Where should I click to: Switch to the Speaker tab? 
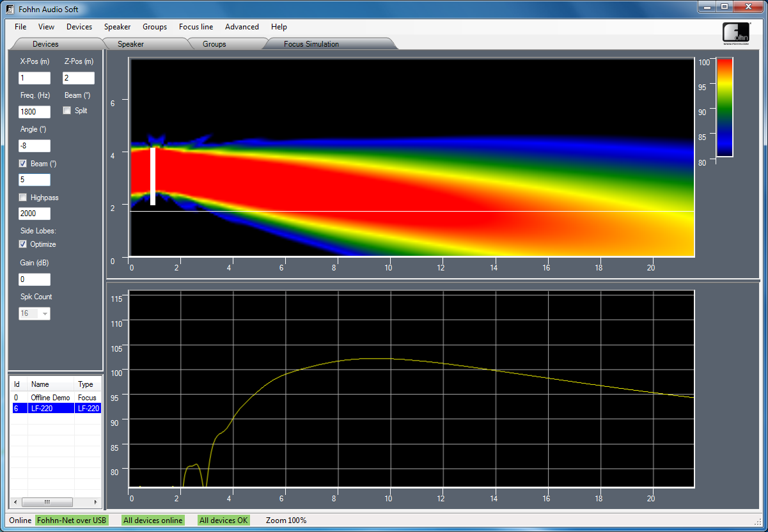(x=130, y=44)
